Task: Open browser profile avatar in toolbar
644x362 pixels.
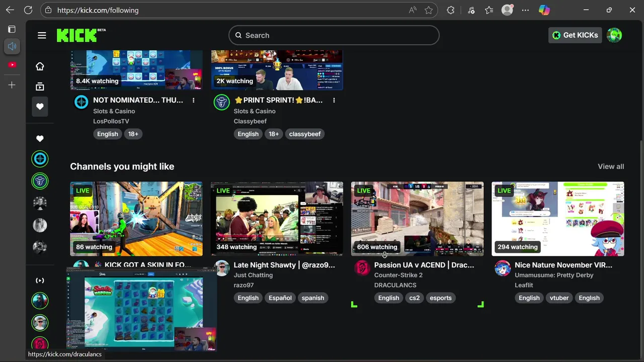Action: tap(507, 10)
